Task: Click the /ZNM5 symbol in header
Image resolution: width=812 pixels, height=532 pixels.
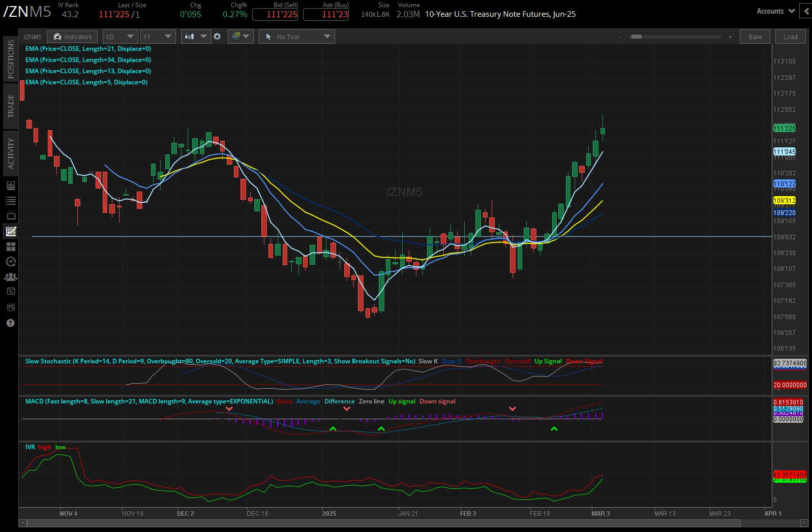Action: (27, 11)
